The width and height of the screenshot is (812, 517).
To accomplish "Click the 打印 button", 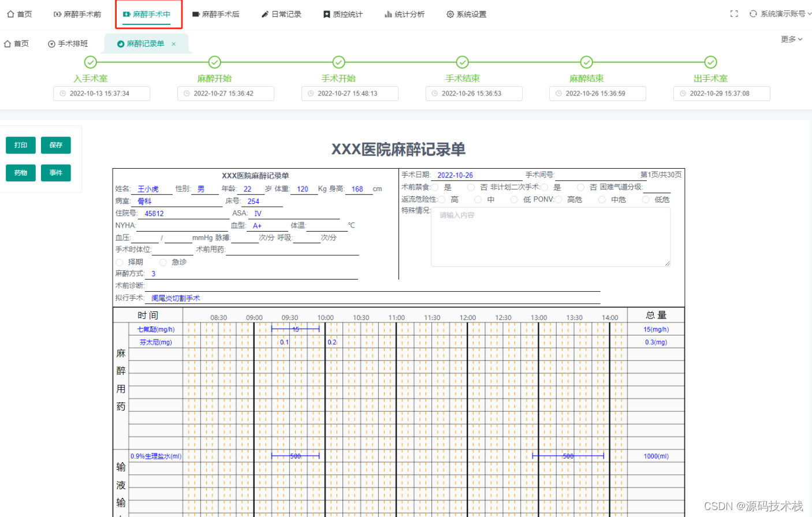I will pyautogui.click(x=21, y=145).
